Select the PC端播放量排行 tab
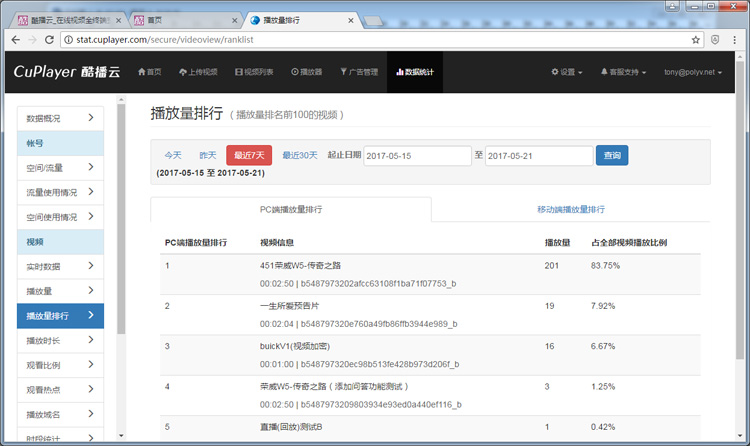The image size is (750, 446). coord(291,210)
